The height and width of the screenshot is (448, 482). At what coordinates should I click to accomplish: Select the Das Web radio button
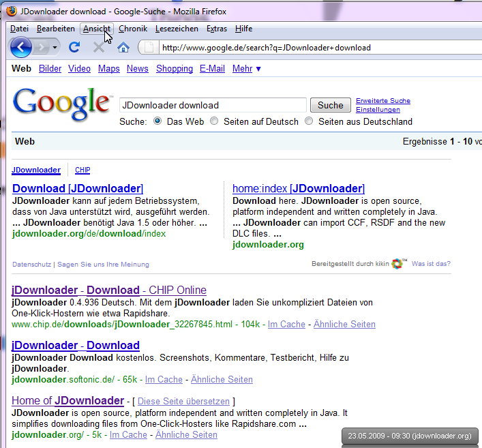[157, 121]
